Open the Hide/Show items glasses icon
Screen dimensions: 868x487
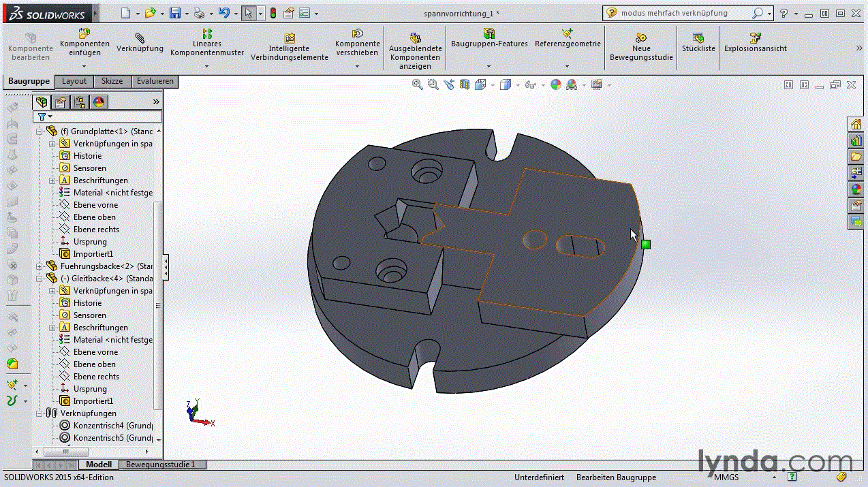pos(530,84)
